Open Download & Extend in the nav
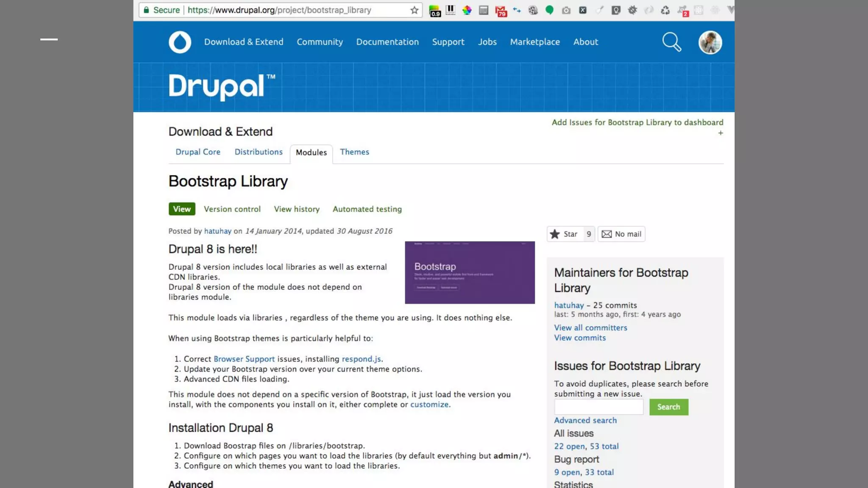The width and height of the screenshot is (868, 488). tap(244, 42)
